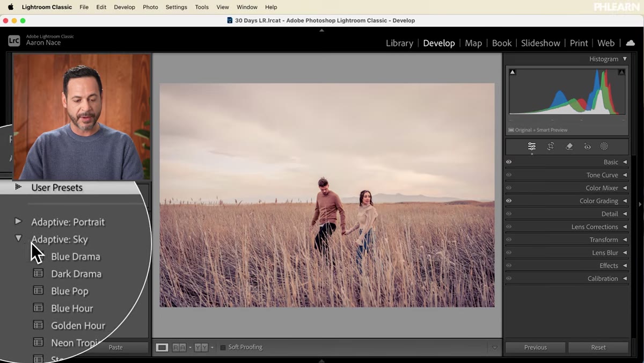Expand the User Presets group
Screen dimensions: 644x363
[18, 187]
